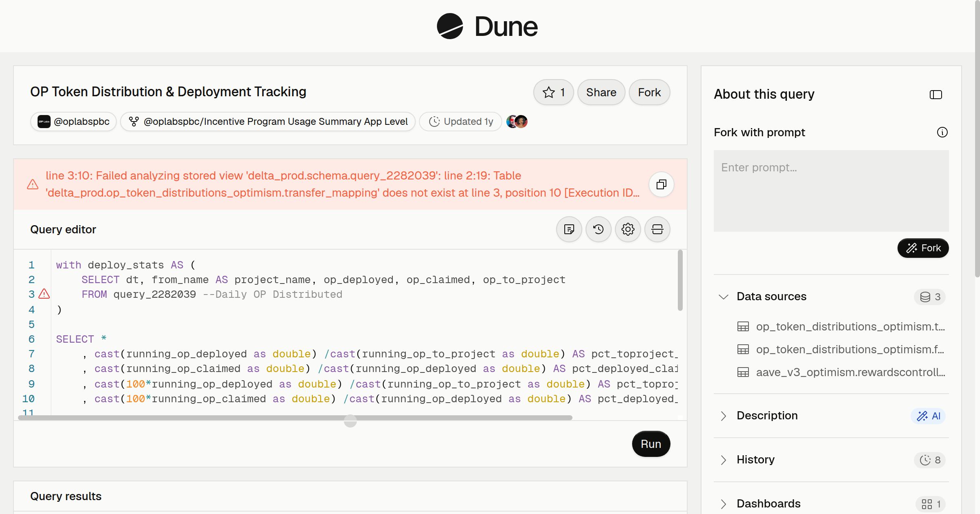The image size is (980, 514).
Task: Toggle editor expand layout icon
Action: pos(657,229)
